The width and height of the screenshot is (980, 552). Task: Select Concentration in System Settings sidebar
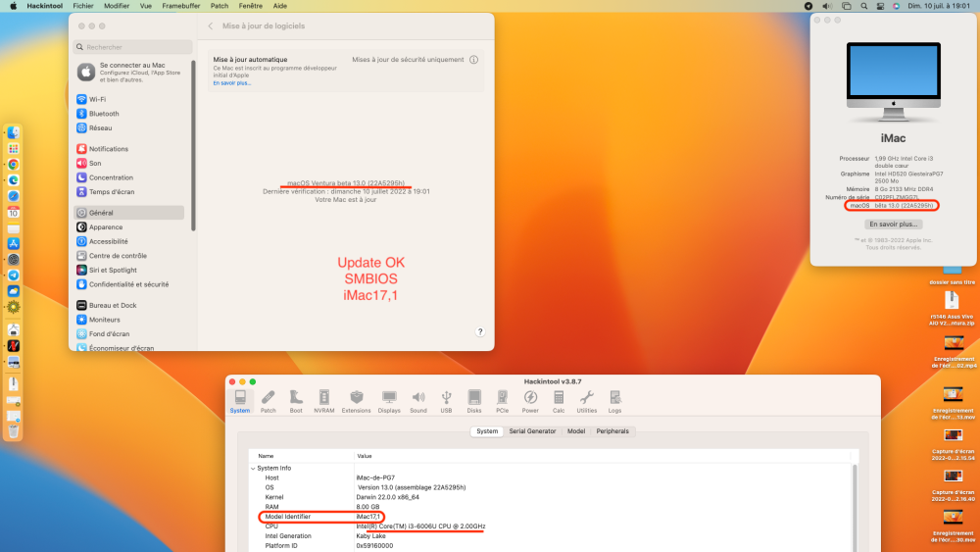coord(128,177)
